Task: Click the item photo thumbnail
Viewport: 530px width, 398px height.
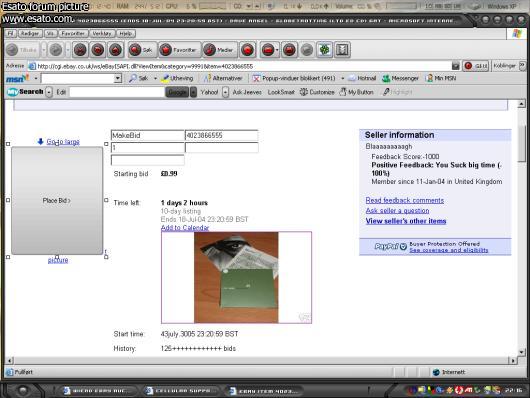Action: coord(236,278)
